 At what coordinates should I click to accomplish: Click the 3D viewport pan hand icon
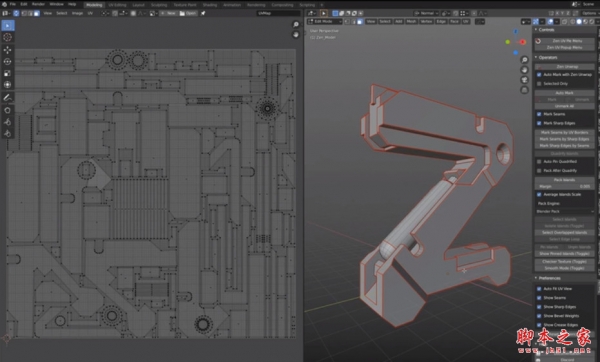point(525,70)
